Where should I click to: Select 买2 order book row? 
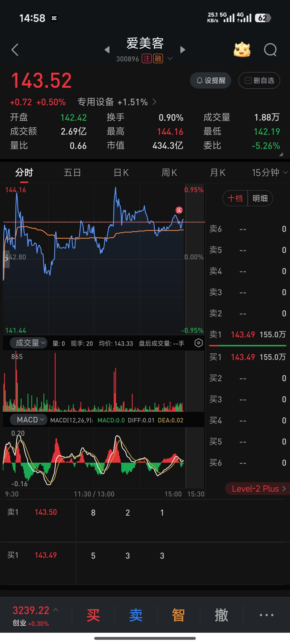click(248, 378)
